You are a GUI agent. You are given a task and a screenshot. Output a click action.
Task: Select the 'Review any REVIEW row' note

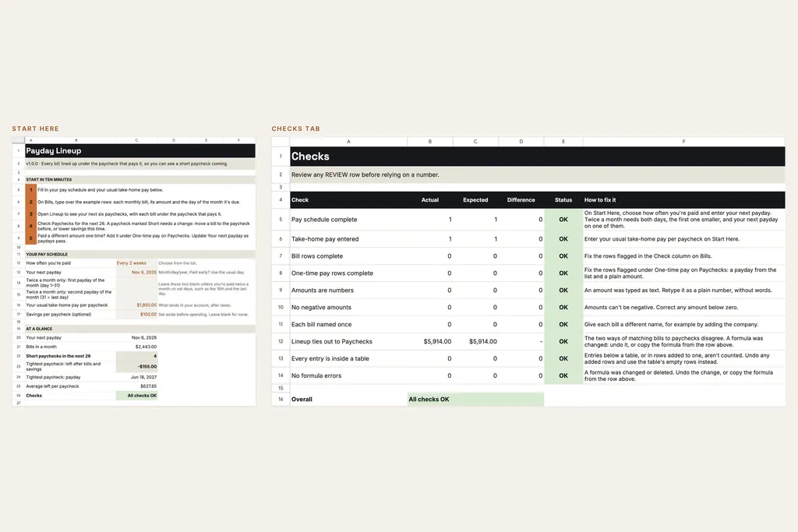(x=365, y=174)
